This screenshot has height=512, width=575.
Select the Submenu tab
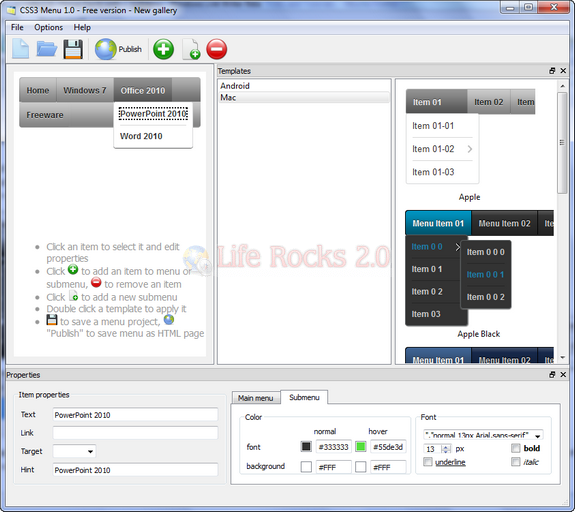[304, 397]
